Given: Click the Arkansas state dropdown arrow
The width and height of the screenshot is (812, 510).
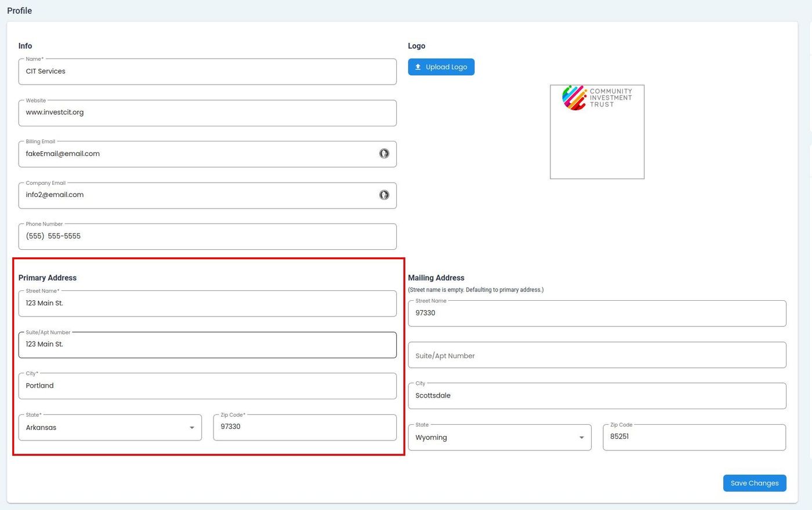Looking at the screenshot, I should click(x=192, y=428).
